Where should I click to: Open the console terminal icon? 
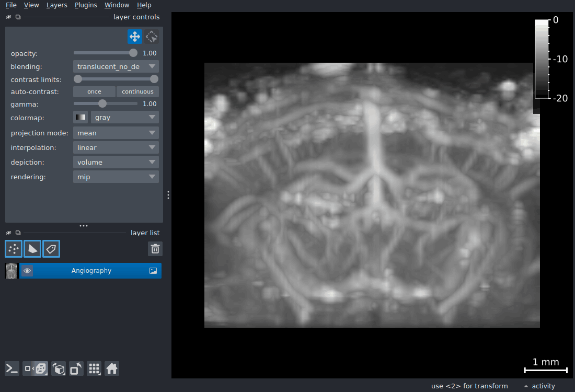tap(11, 368)
